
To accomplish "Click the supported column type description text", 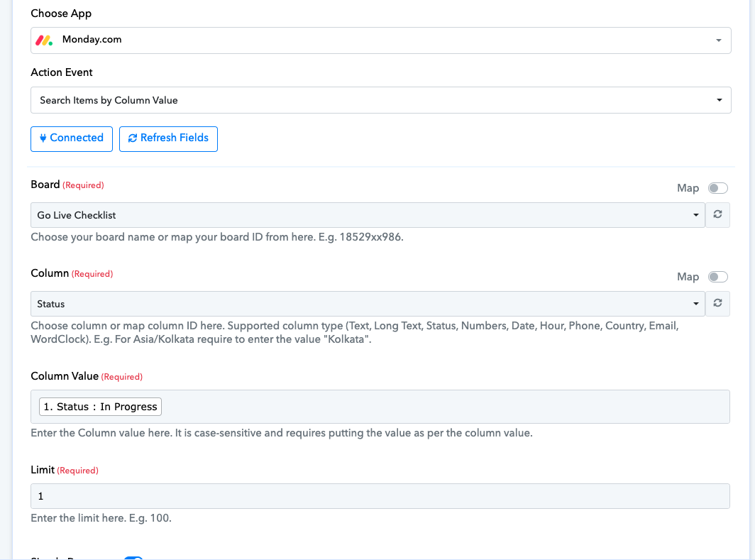I will point(355,332).
